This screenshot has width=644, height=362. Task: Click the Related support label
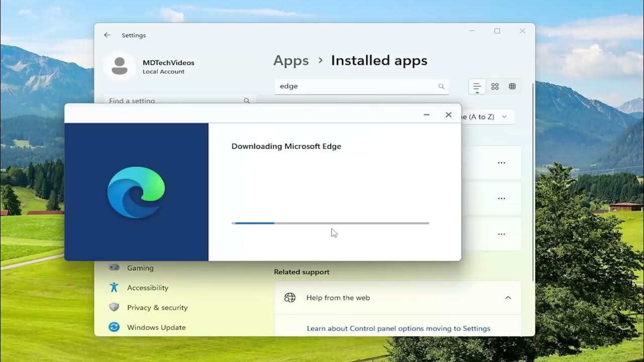[302, 272]
